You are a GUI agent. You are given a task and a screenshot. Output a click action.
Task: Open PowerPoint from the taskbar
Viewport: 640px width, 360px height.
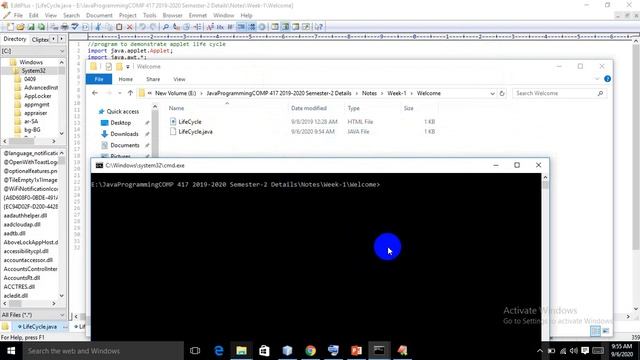pos(356,351)
